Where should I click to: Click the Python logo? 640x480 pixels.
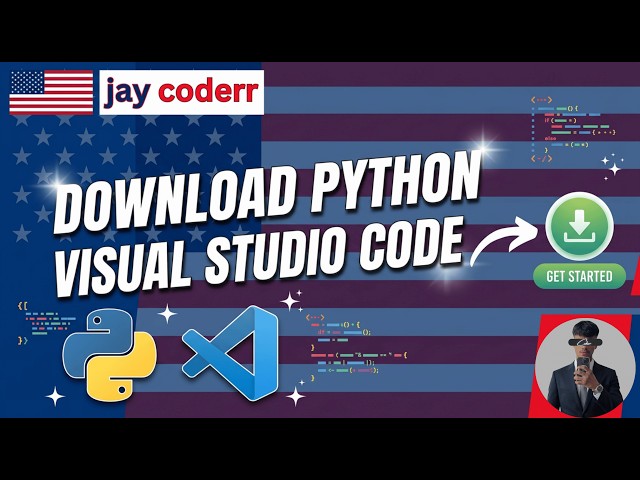pos(109,353)
